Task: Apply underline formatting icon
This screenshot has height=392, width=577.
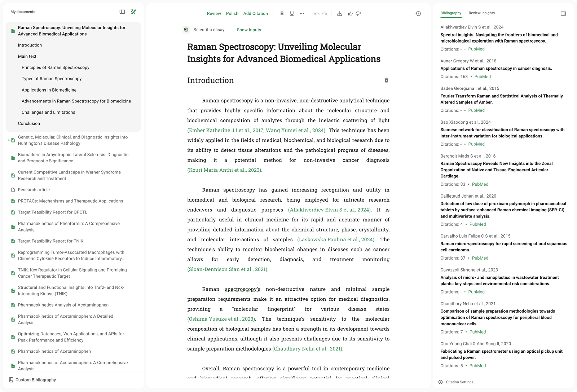Action: tap(292, 14)
